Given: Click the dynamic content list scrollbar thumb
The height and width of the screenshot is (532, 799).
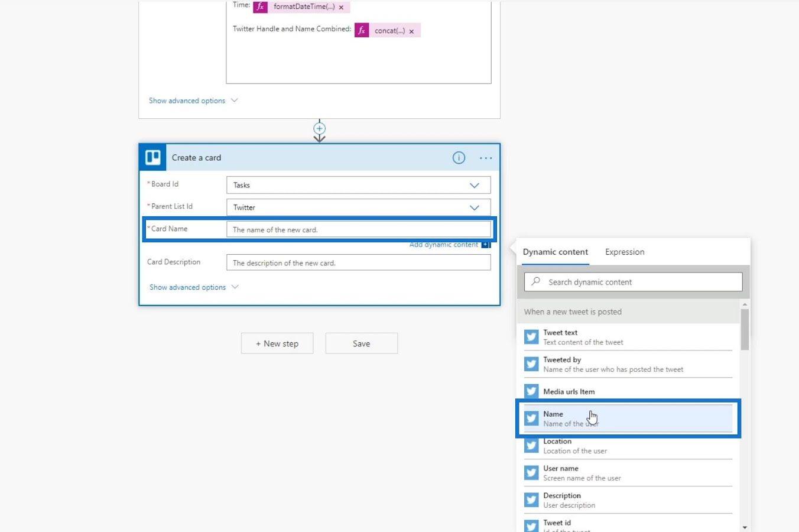Looking at the screenshot, I should coord(745,329).
